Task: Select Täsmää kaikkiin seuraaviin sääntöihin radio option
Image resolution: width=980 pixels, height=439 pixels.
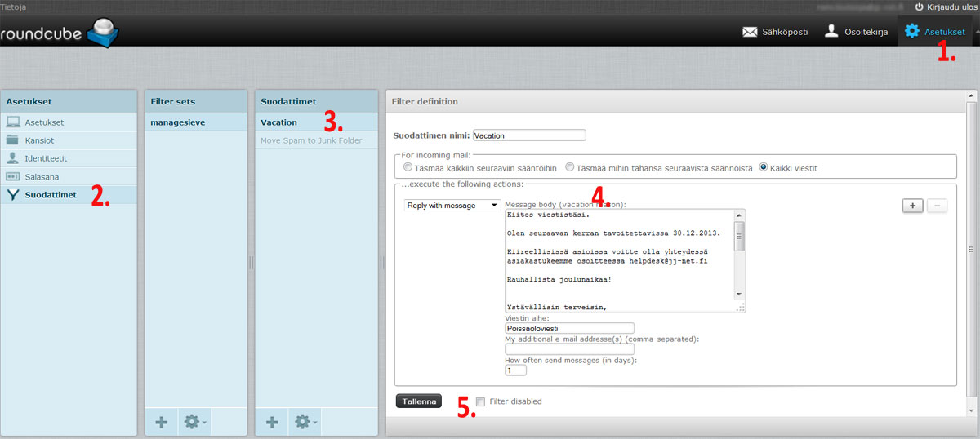Action: click(408, 167)
